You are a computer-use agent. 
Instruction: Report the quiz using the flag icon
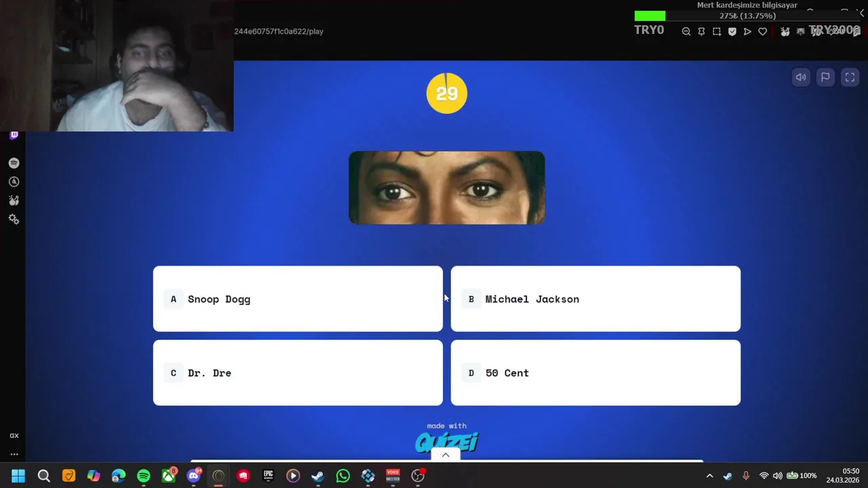pyautogui.click(x=825, y=77)
